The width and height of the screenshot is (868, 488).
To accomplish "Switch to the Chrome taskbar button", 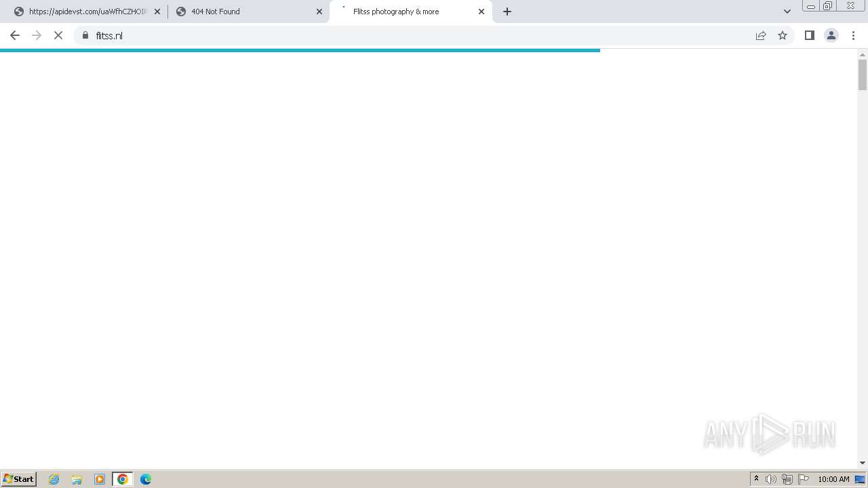I will coord(123,479).
